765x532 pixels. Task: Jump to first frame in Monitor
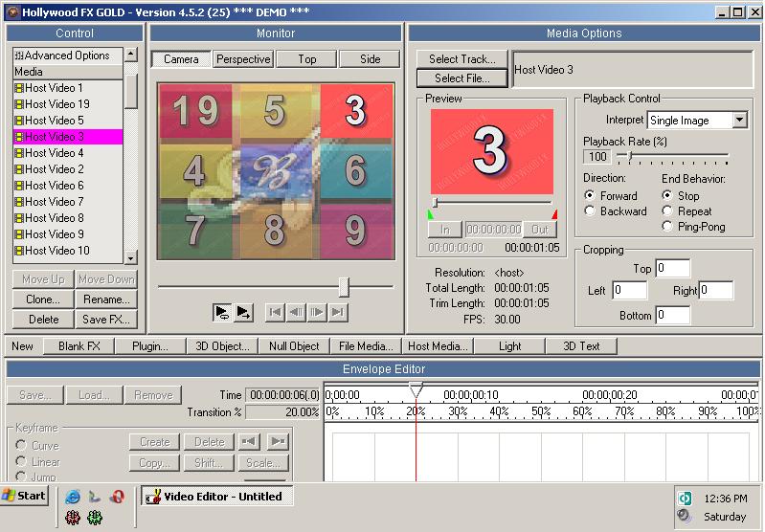tap(275, 312)
